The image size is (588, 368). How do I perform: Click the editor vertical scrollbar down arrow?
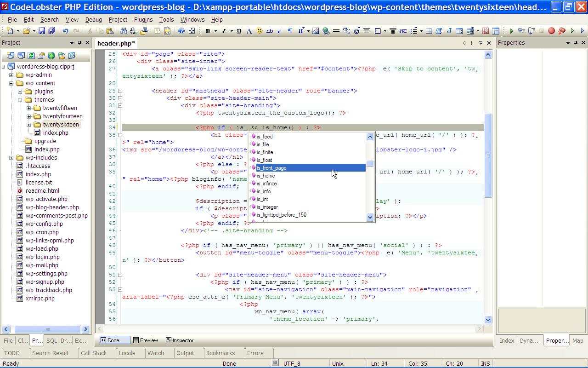(488, 320)
